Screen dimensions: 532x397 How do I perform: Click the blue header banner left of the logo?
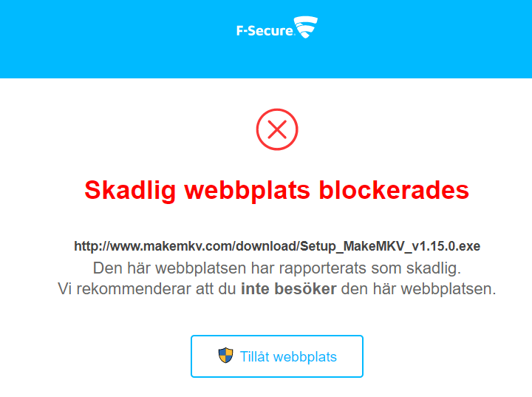pos(111,37)
